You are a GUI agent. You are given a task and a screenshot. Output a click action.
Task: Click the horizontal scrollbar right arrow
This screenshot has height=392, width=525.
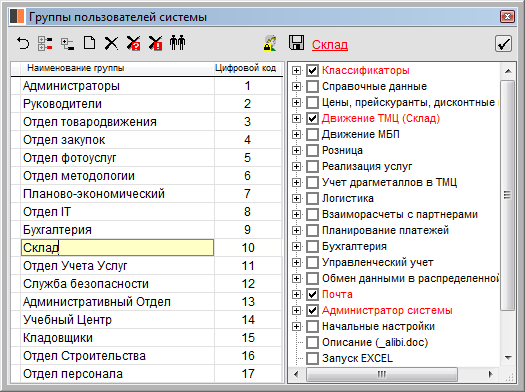tap(491, 374)
